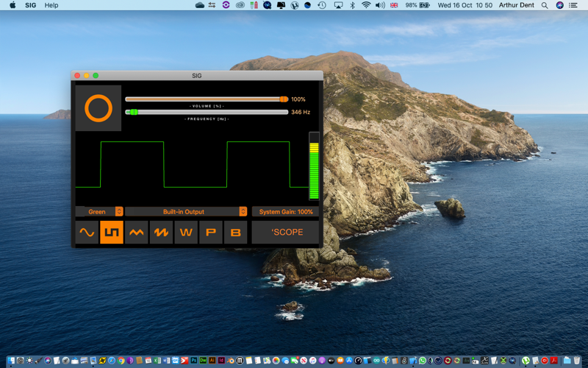Open the SIG menu in menu bar
The height and width of the screenshot is (368, 588).
pyautogui.click(x=30, y=5)
